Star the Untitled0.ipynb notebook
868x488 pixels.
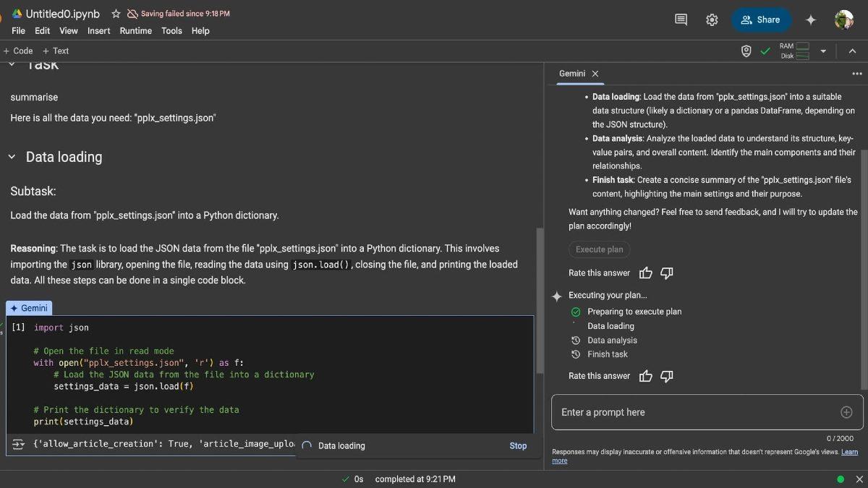point(116,14)
